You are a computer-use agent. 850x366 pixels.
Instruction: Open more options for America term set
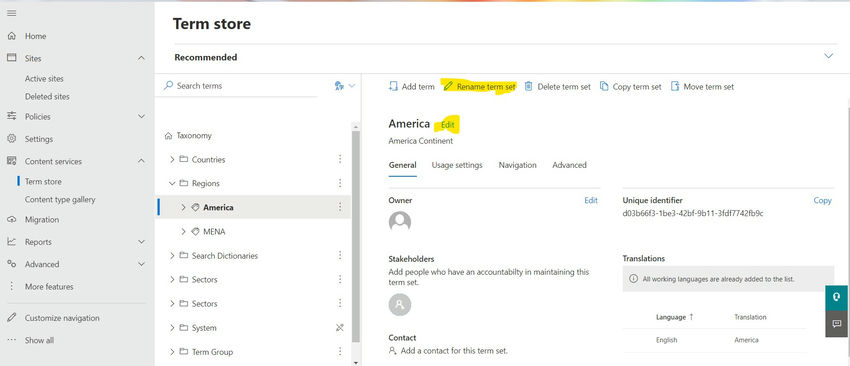tap(340, 207)
